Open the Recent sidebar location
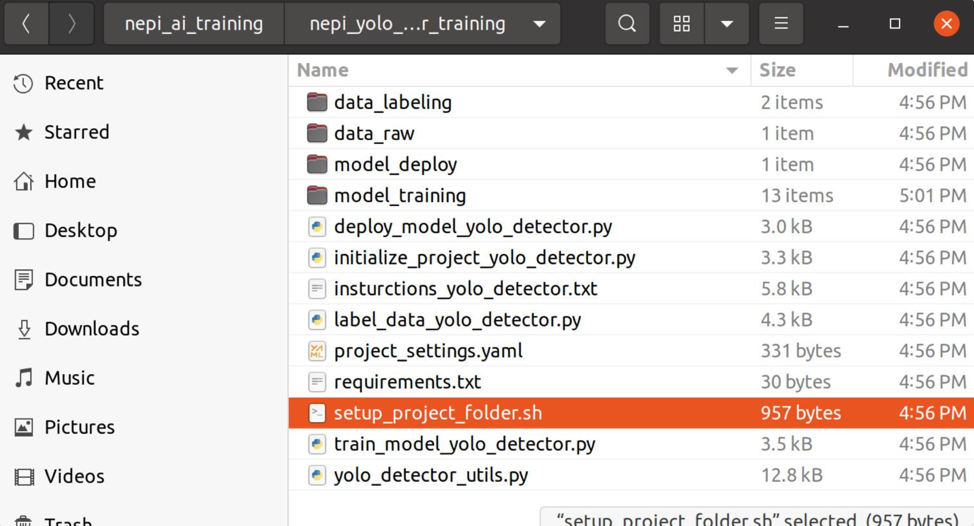The width and height of the screenshot is (974, 526). 73,83
